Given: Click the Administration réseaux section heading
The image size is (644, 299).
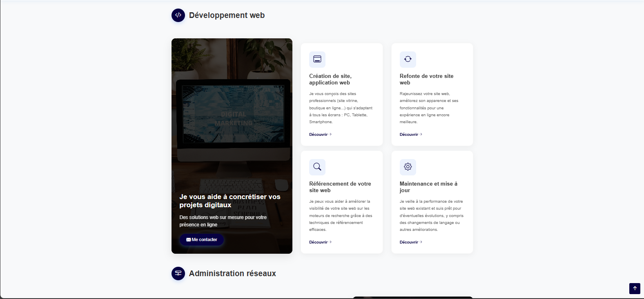Looking at the screenshot, I should coord(232,273).
